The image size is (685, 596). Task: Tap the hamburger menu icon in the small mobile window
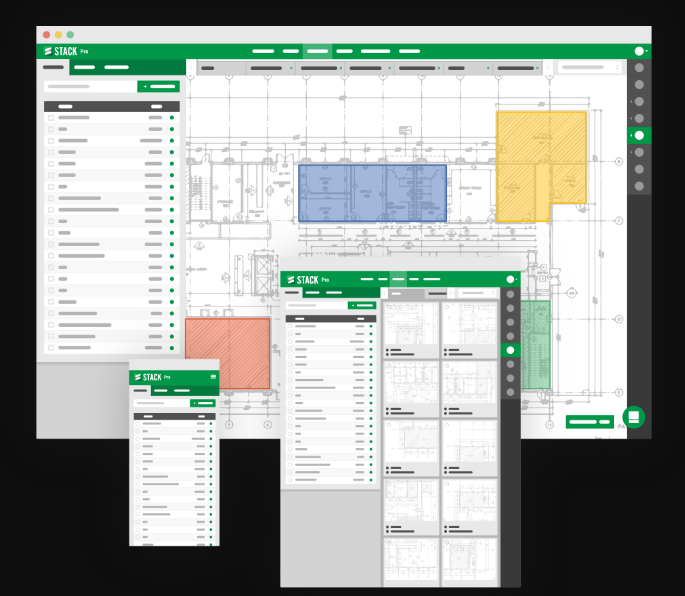coord(214,377)
